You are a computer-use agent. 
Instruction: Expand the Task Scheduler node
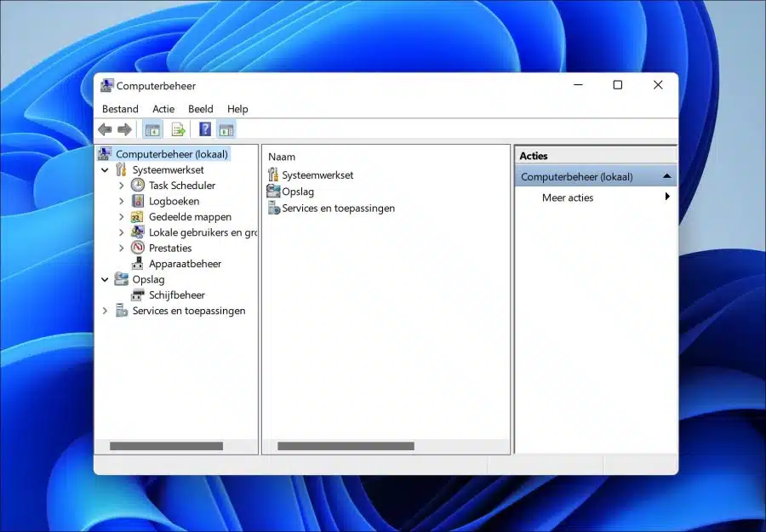[121, 186]
